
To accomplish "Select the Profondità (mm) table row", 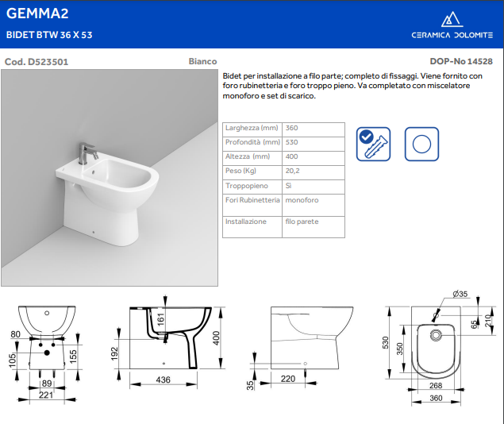I will (283, 142).
